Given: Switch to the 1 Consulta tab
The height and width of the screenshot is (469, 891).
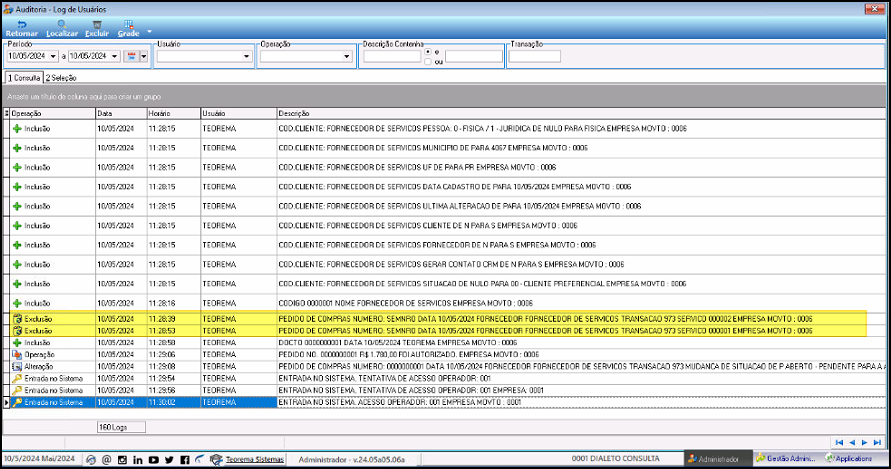Looking at the screenshot, I should coord(24,78).
